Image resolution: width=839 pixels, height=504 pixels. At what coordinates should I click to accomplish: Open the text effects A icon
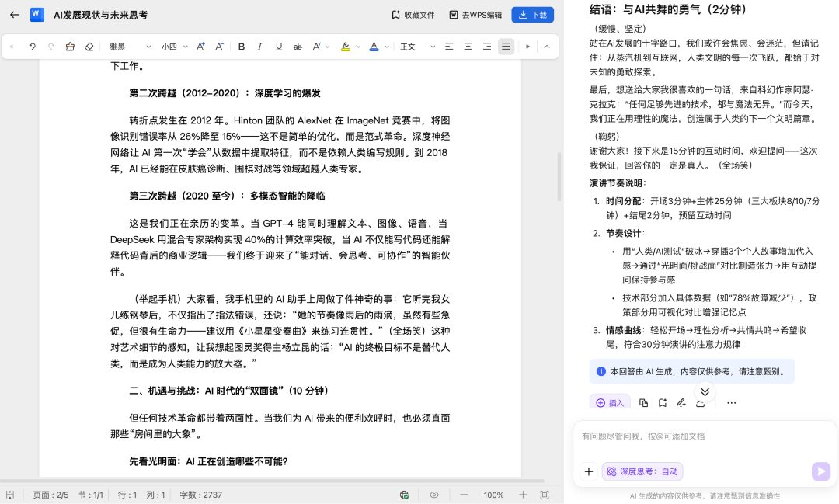pos(316,47)
